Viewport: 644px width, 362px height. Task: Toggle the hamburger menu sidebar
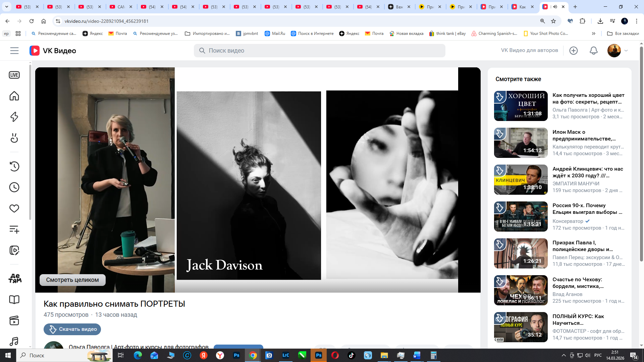coord(14,51)
